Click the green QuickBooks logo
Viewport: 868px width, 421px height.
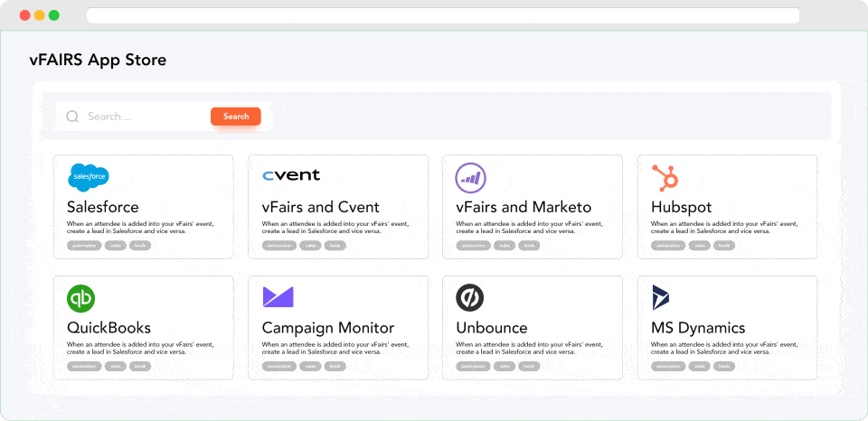80,299
